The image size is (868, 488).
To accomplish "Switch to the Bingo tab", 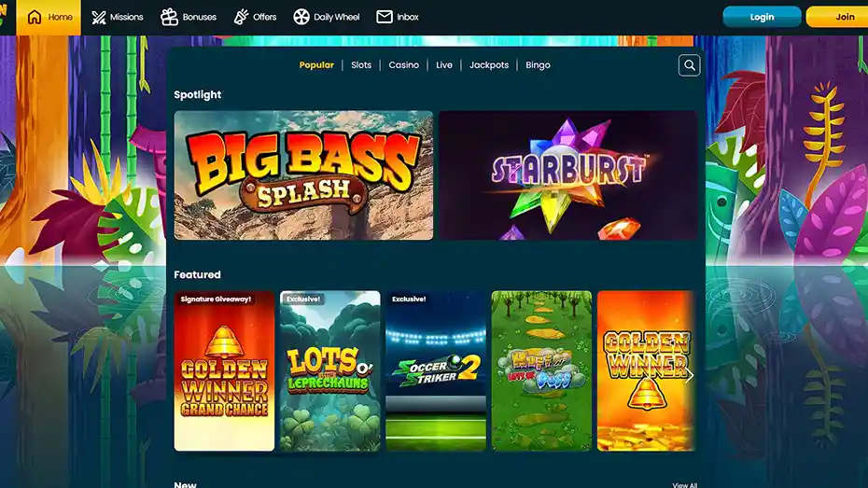I will (538, 65).
